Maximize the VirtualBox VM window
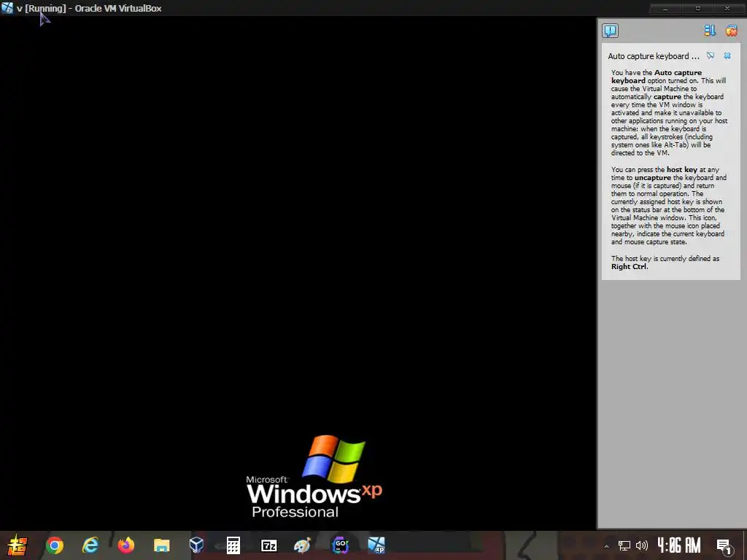 [698, 9]
